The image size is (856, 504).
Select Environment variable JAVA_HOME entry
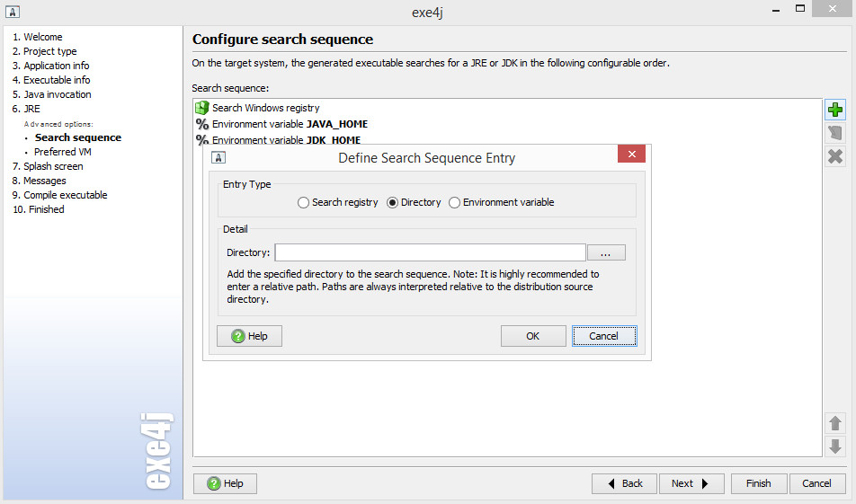point(290,124)
